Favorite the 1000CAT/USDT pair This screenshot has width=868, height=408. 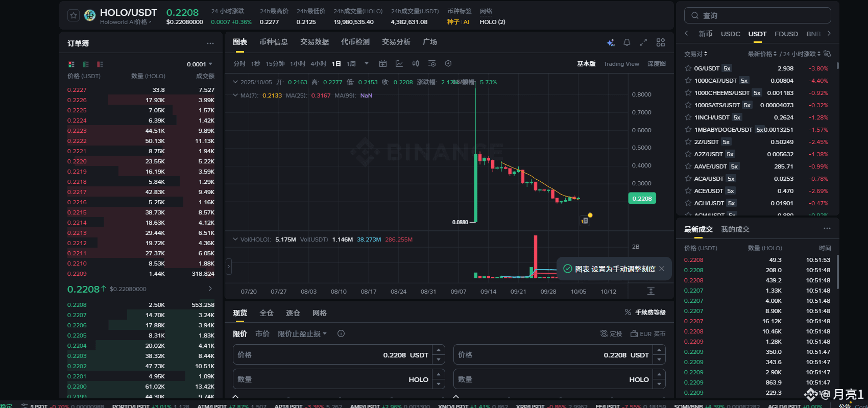tap(688, 81)
